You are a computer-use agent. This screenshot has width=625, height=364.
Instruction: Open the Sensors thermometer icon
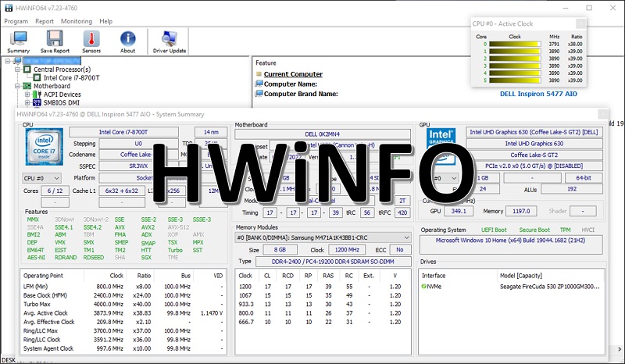click(x=91, y=42)
